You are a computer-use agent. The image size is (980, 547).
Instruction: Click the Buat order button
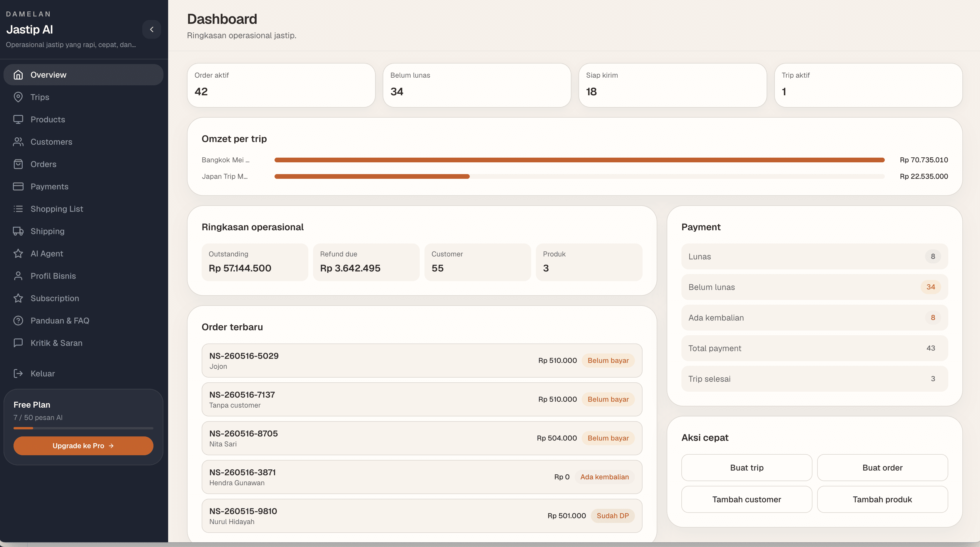[882, 467]
